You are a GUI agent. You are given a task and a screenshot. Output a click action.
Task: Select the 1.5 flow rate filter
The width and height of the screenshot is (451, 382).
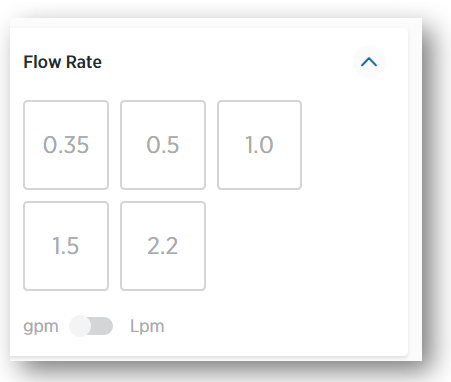coord(66,246)
